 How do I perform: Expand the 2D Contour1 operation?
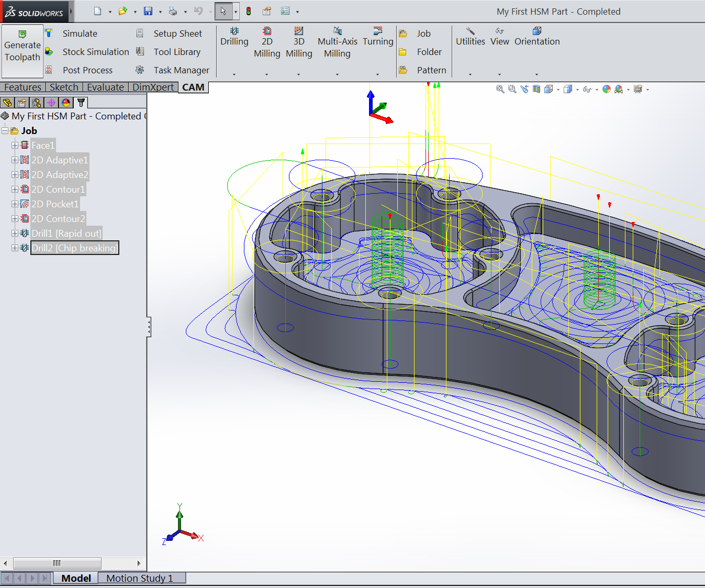point(15,190)
